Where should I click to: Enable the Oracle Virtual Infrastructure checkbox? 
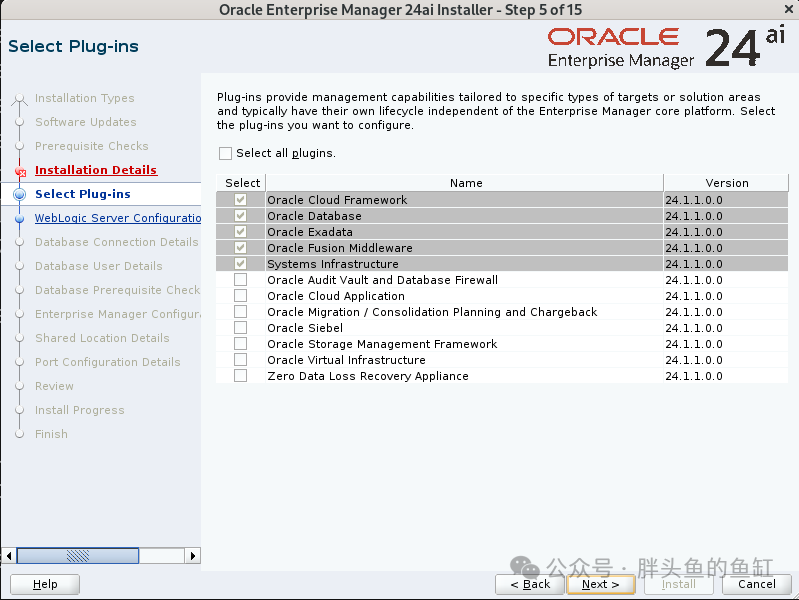[x=241, y=360]
